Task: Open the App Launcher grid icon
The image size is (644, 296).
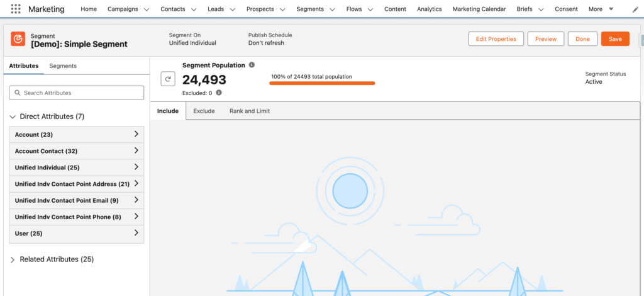Action: [16, 9]
